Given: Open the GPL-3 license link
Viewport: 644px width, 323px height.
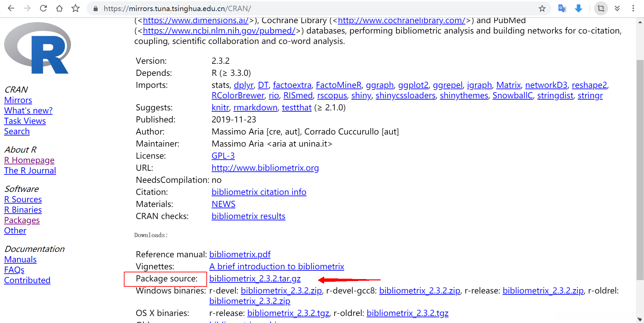Looking at the screenshot, I should click(x=223, y=156).
